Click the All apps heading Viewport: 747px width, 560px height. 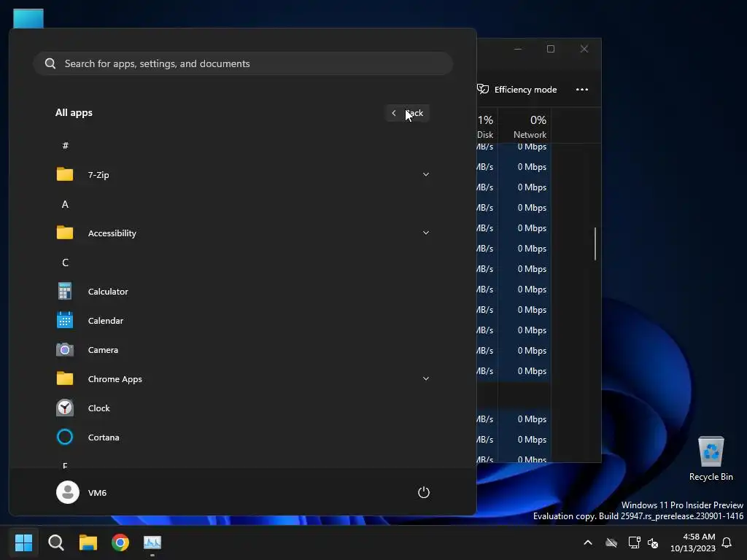[74, 112]
